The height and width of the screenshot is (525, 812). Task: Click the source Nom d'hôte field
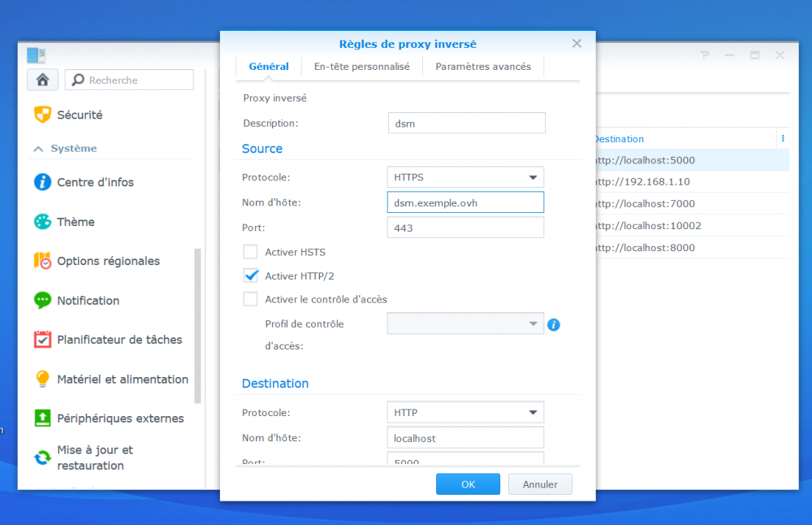click(465, 202)
